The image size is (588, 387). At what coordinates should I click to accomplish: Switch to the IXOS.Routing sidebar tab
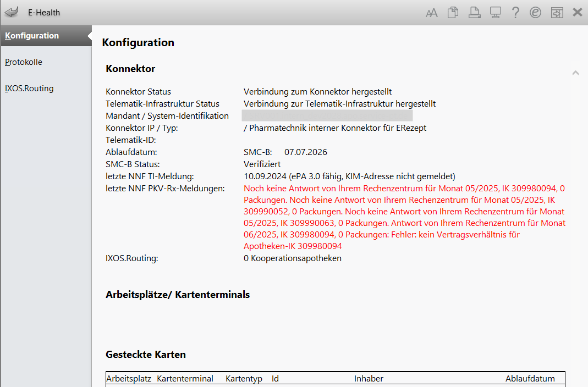pyautogui.click(x=29, y=89)
